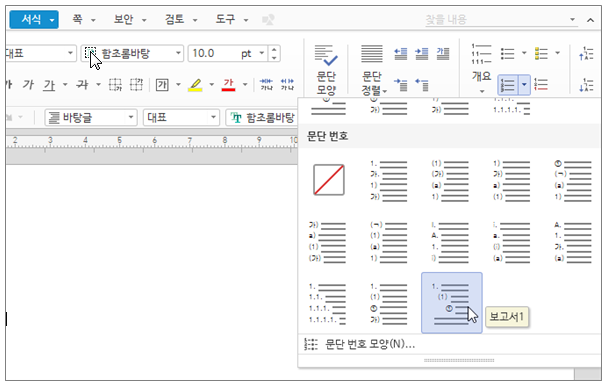The image size is (606, 388).
Task: Open the 문단 모양 paragraph shape dialog
Action: coord(326,70)
